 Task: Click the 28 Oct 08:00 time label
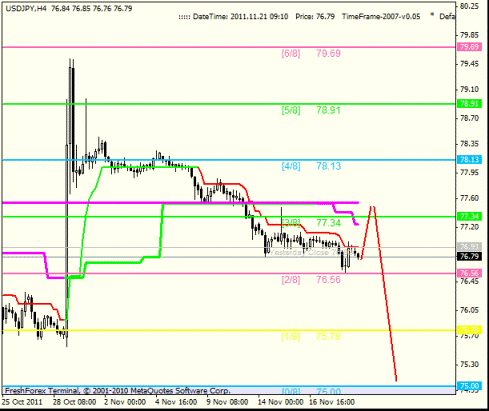click(x=74, y=402)
